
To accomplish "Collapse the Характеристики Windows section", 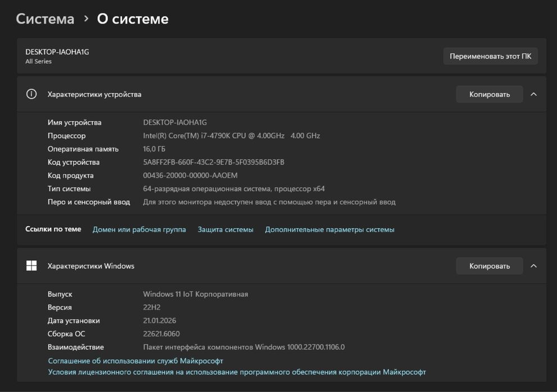I will (x=533, y=266).
